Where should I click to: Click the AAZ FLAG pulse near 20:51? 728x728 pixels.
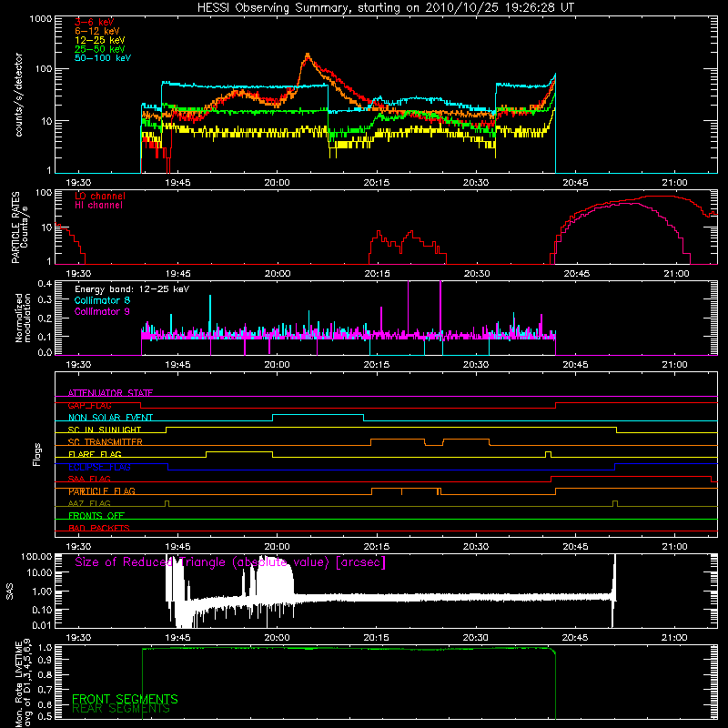point(615,503)
